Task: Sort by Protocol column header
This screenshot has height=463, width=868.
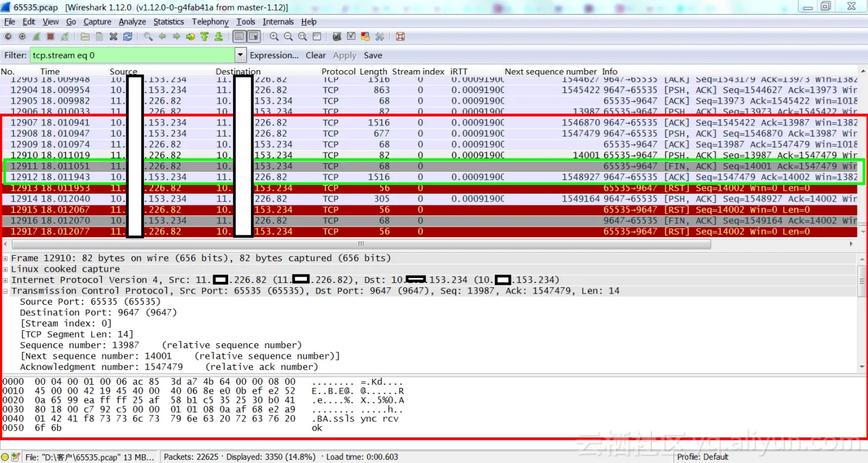Action: pos(339,71)
